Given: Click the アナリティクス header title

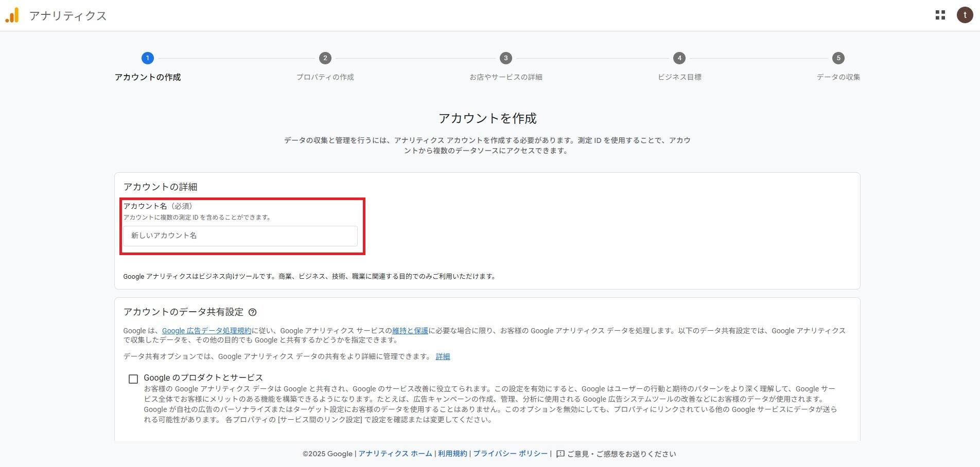Looking at the screenshot, I should coord(68,16).
